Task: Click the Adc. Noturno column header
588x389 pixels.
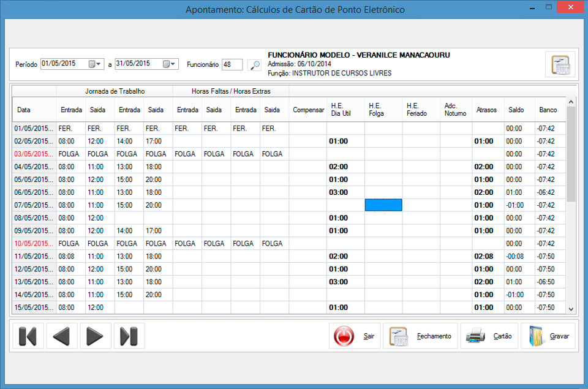Action: click(x=456, y=110)
